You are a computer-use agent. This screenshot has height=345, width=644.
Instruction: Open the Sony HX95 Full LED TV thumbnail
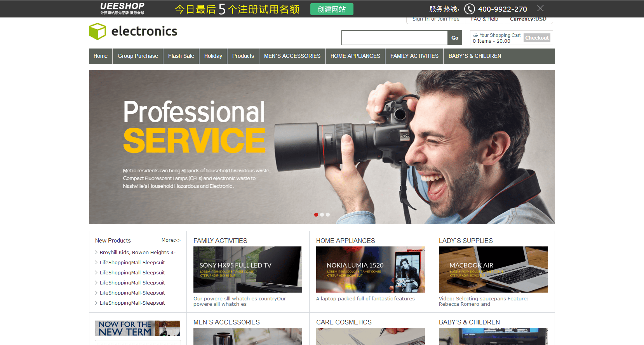coord(247,269)
